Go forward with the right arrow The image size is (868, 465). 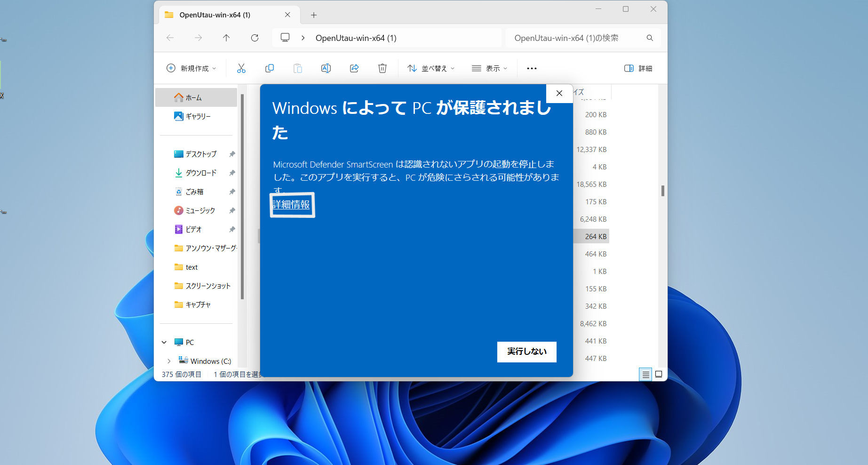pos(198,38)
